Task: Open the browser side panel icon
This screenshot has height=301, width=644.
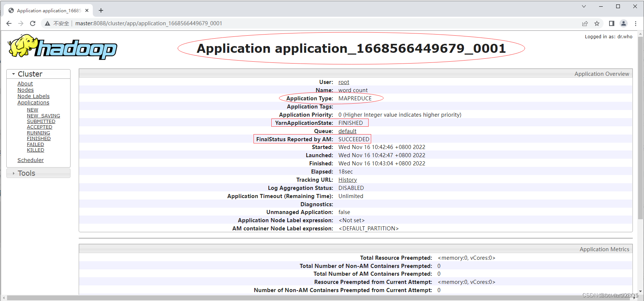Action: tap(612, 23)
